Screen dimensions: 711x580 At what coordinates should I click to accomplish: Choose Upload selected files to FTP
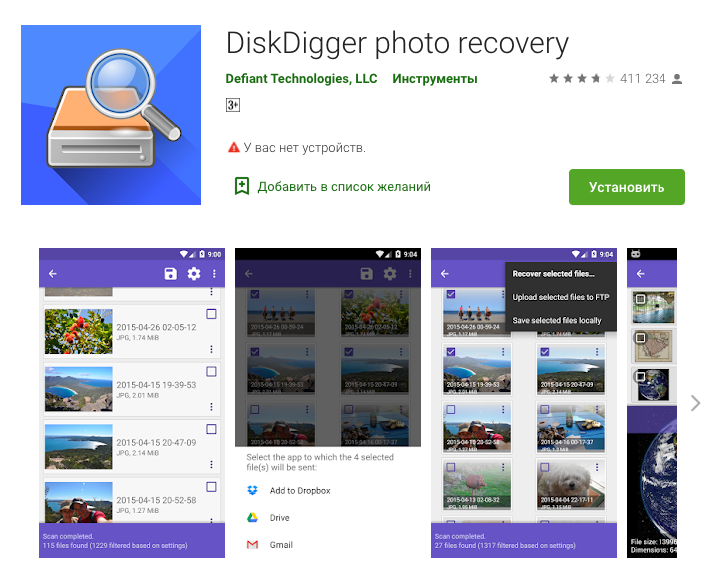tap(561, 297)
